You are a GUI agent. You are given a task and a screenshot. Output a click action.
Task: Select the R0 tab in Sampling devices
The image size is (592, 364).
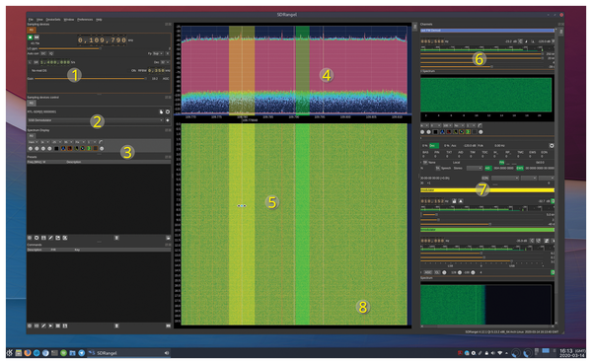pyautogui.click(x=32, y=30)
